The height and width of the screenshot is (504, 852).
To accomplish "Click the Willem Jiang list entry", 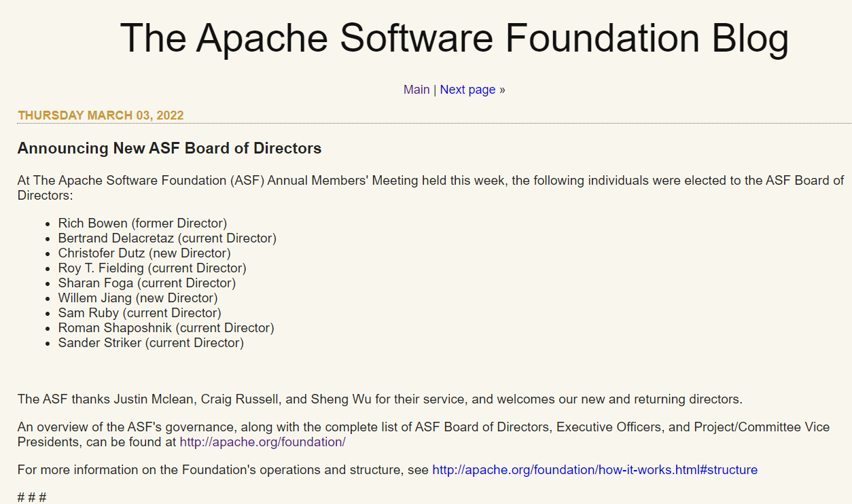I will click(x=138, y=298).
